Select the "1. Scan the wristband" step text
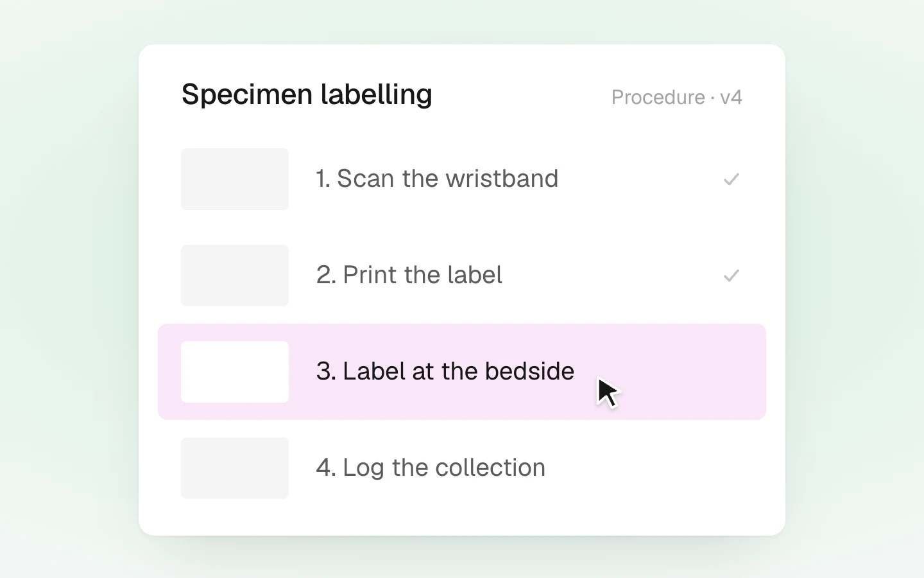Screen dimensions: 924x578 437,179
